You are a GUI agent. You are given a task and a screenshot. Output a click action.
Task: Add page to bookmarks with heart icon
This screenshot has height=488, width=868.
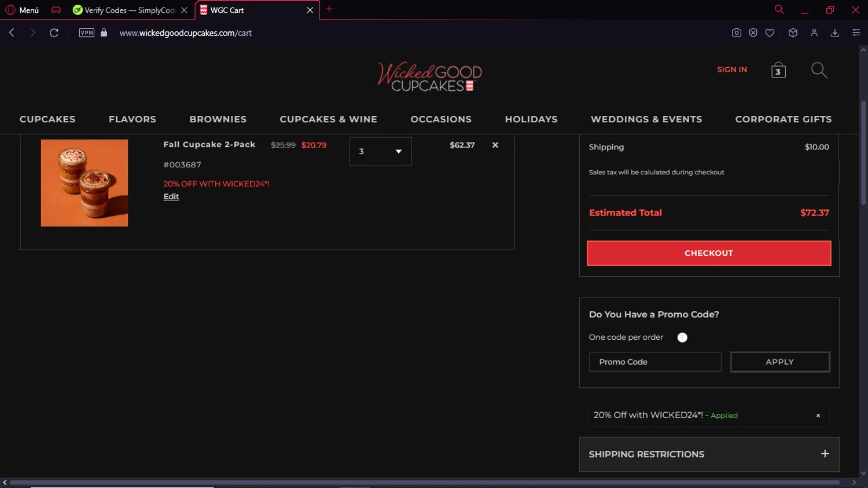[770, 33]
